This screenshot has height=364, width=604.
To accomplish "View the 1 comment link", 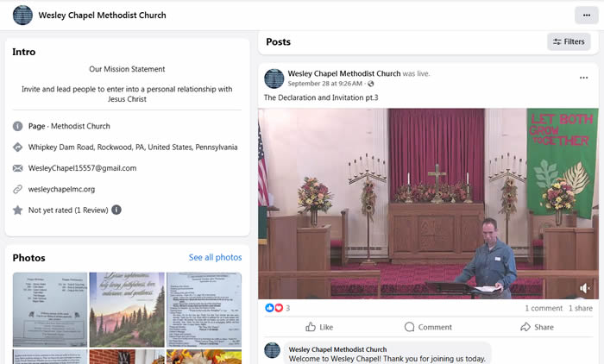I will point(544,308).
